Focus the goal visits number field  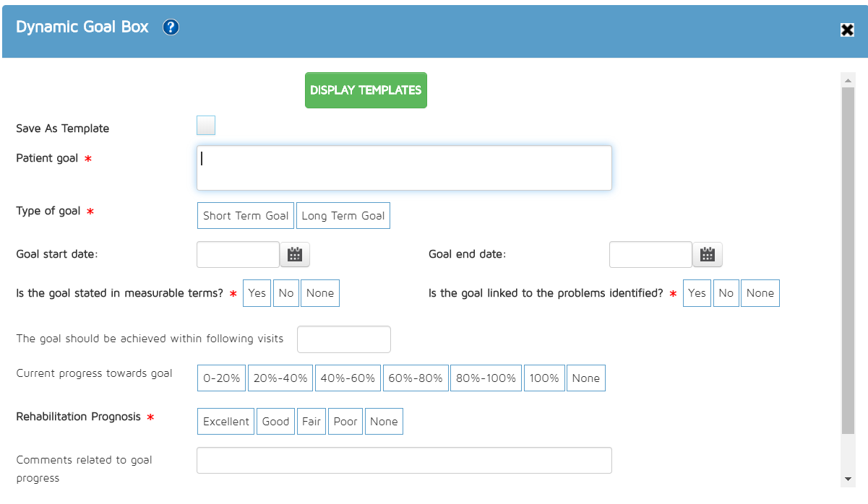(344, 339)
